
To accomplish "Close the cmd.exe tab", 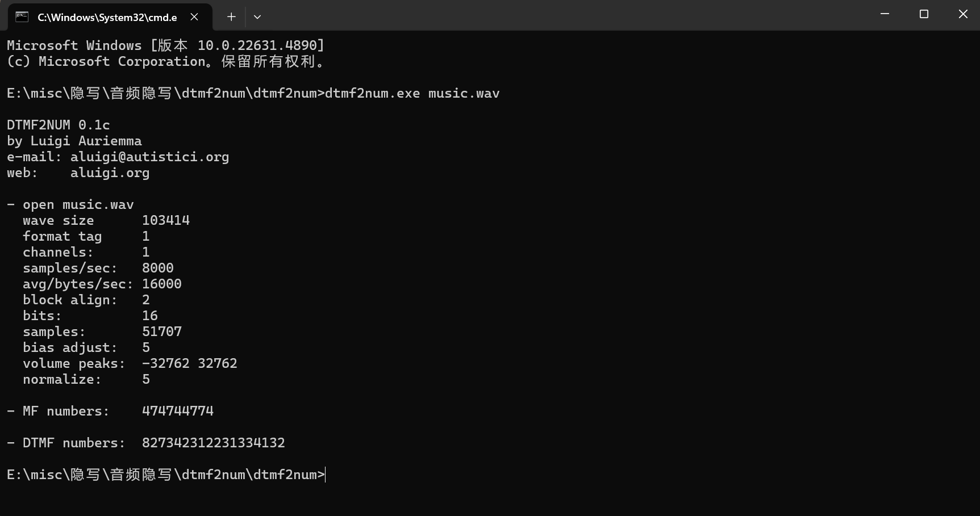I will (194, 17).
